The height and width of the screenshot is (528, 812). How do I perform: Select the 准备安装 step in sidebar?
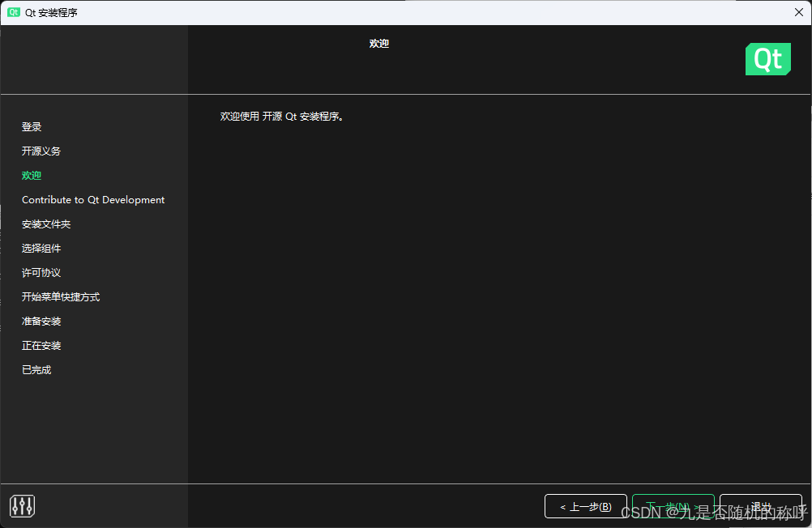[x=41, y=321]
